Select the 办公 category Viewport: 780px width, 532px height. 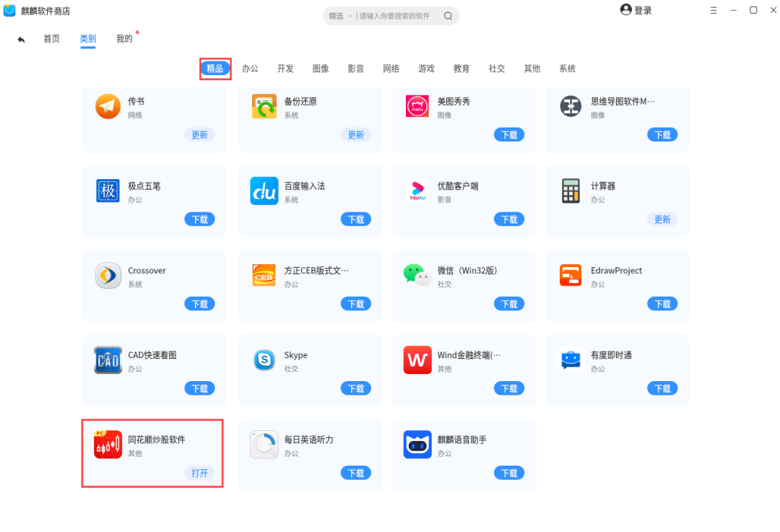[x=250, y=69]
